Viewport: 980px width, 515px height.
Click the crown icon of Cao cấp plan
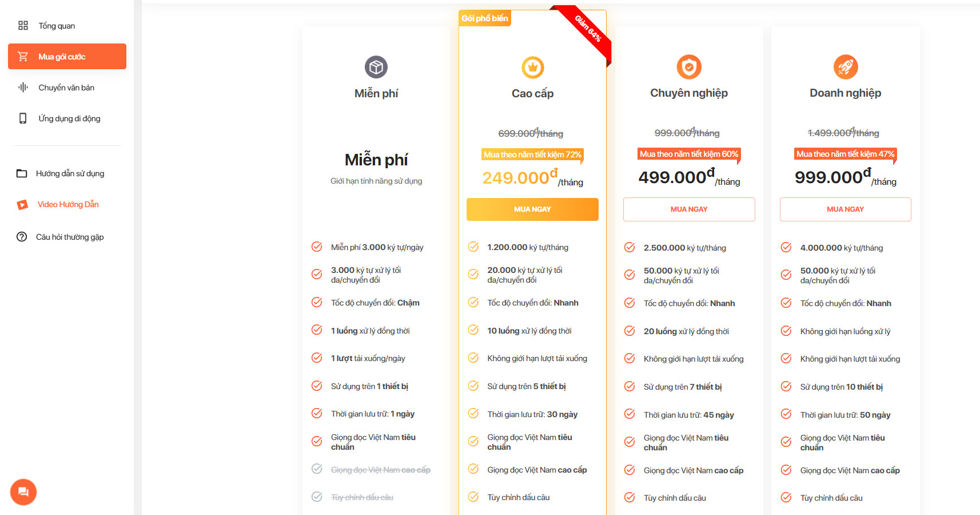click(x=533, y=68)
